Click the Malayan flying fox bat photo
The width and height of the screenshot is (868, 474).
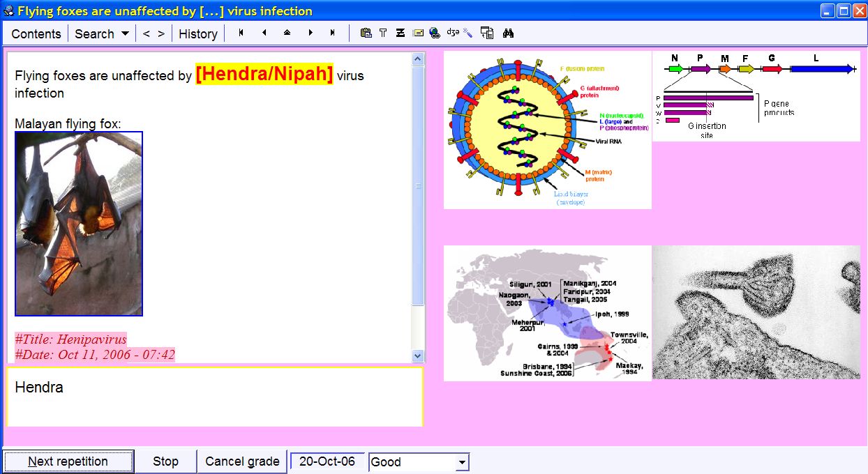click(x=79, y=223)
